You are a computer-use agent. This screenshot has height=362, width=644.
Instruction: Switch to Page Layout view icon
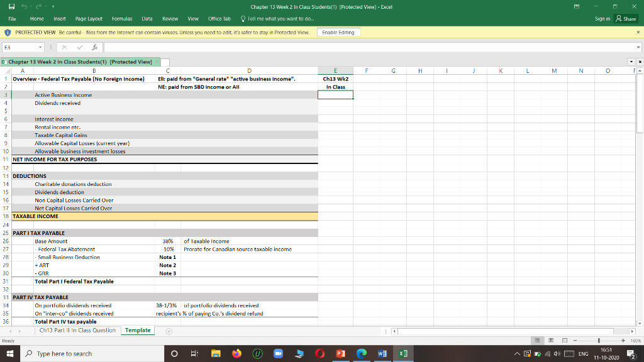pos(551,341)
